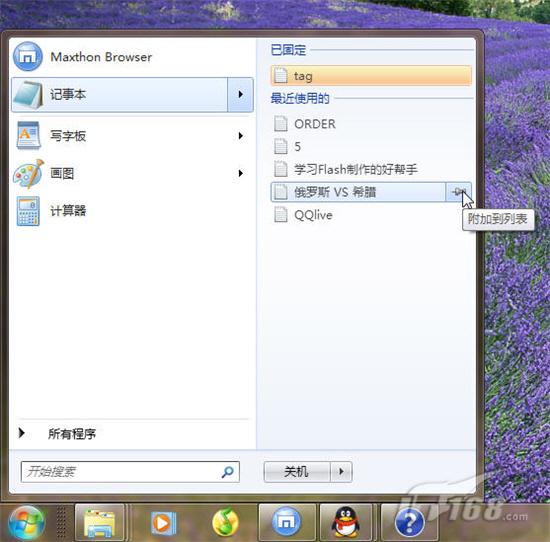The image size is (550, 542).
Task: Open All Programs (所有程序)
Action: pos(72,434)
